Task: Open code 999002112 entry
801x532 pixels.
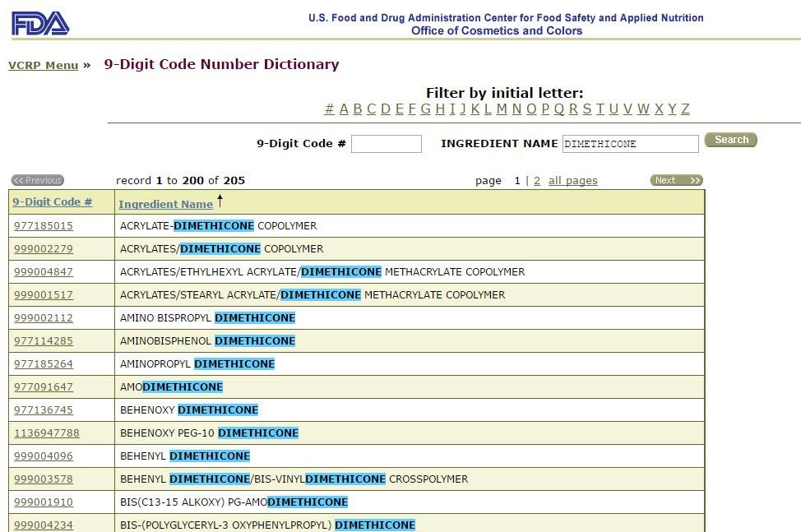Action: 44,317
